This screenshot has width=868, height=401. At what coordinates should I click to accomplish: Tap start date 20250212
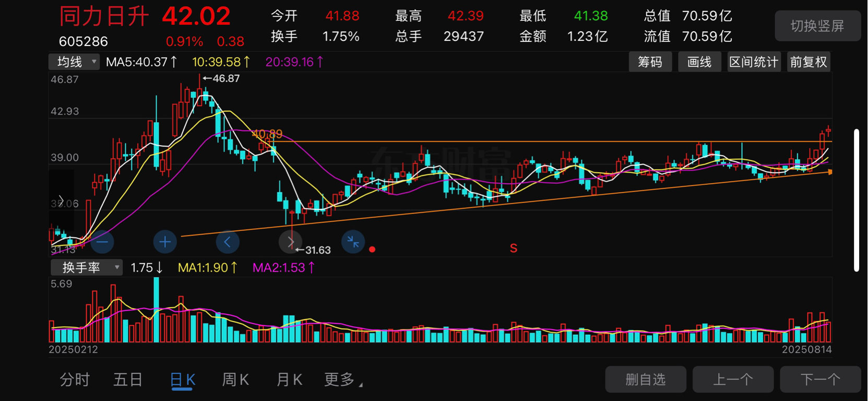click(74, 349)
